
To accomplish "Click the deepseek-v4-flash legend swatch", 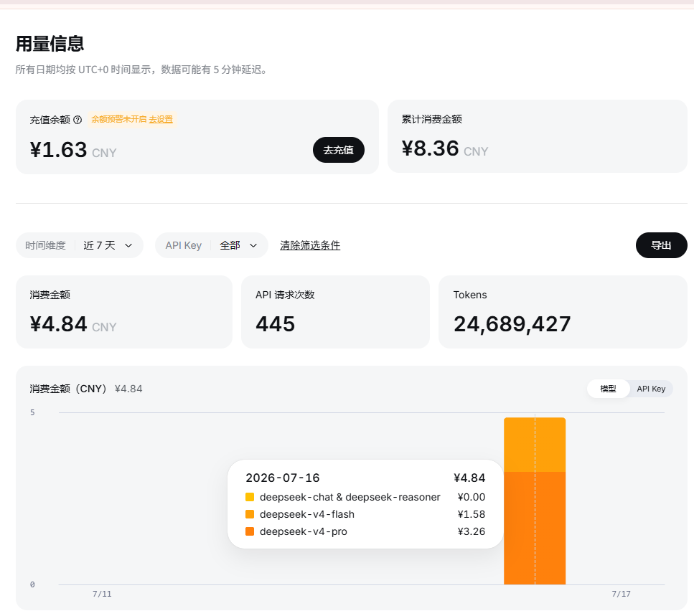I will coord(250,514).
